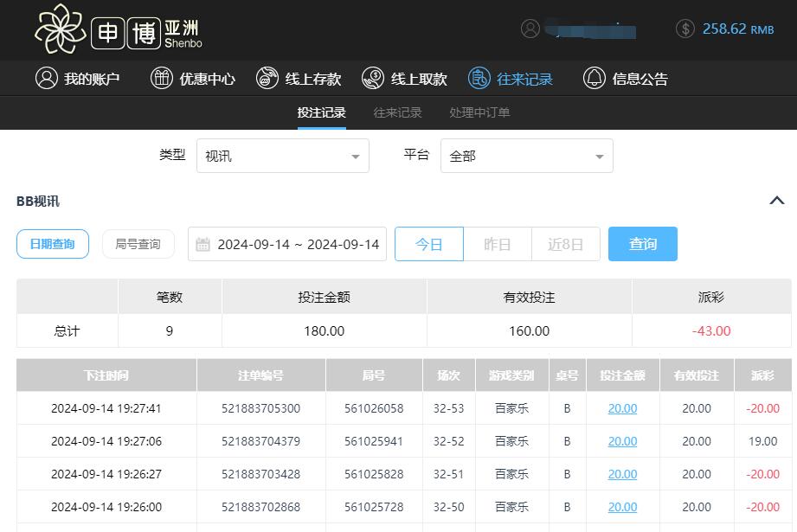Click the 往来记录 records icon in navbar
The height and width of the screenshot is (532, 797).
(479, 78)
